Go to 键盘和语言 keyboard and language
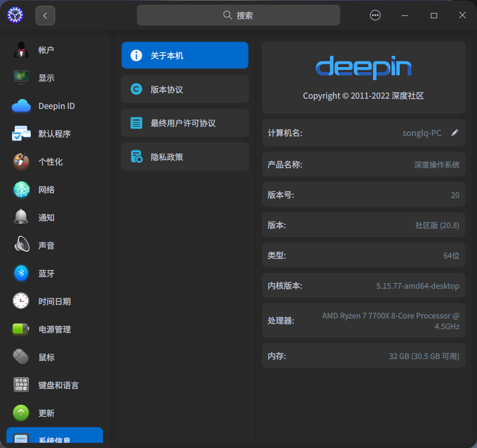The height and width of the screenshot is (448, 477). click(58, 385)
